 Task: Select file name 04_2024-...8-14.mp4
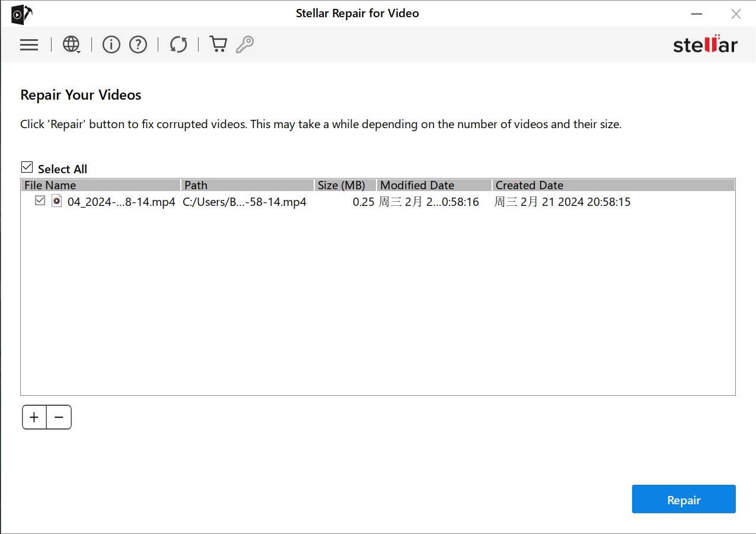[122, 202]
